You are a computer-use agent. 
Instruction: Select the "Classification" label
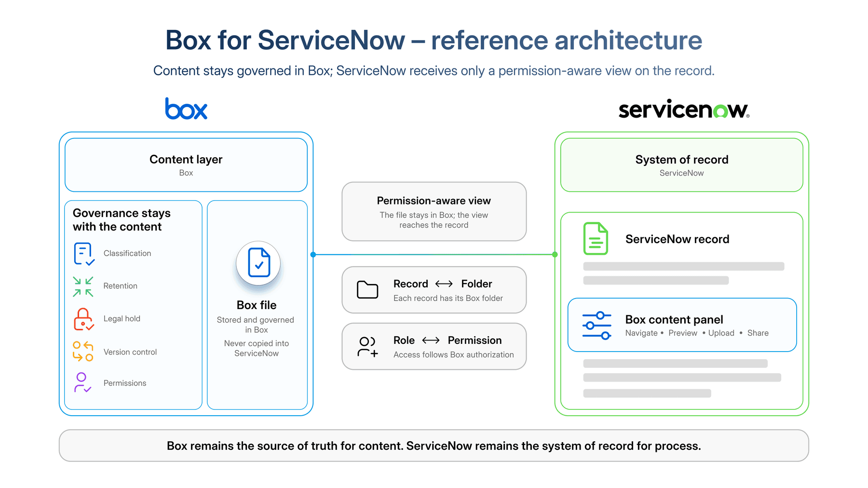click(127, 254)
